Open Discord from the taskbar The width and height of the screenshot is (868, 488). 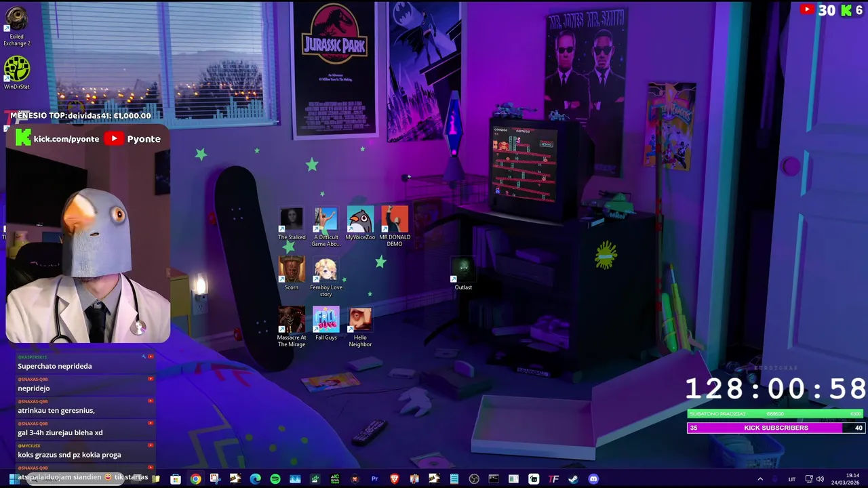(593, 479)
